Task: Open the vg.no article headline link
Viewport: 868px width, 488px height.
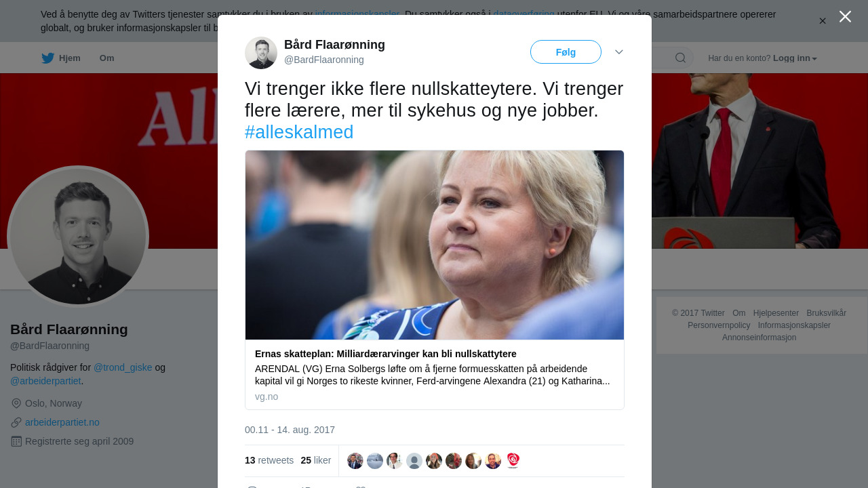Action: click(x=386, y=354)
